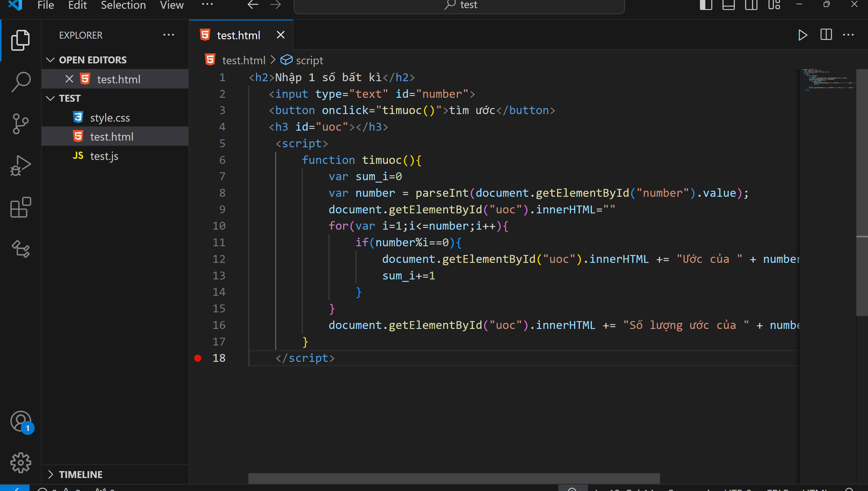The width and height of the screenshot is (868, 491).
Task: Open the Selection menu
Action: pos(123,5)
